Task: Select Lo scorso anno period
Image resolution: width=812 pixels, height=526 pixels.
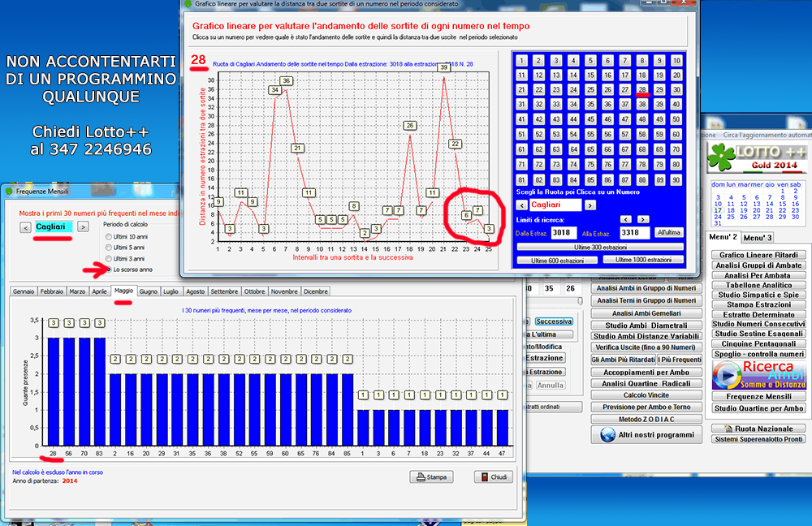Action: pos(109,269)
